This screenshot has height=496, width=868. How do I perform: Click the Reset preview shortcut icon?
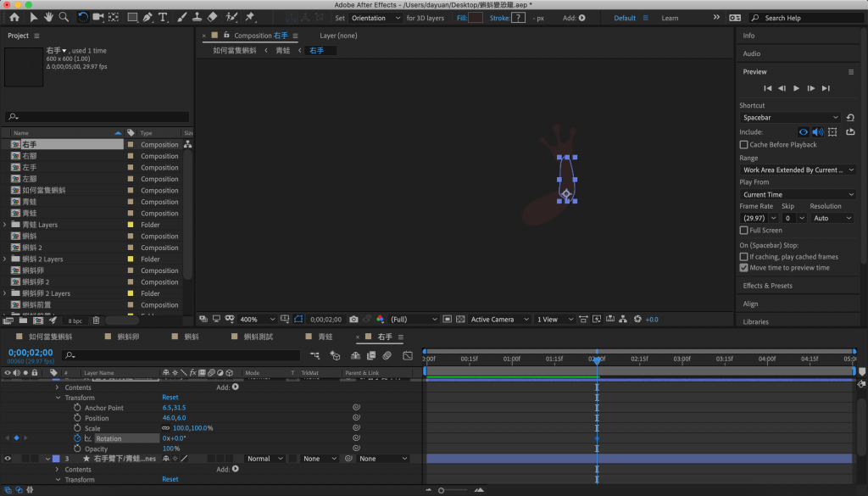point(851,117)
